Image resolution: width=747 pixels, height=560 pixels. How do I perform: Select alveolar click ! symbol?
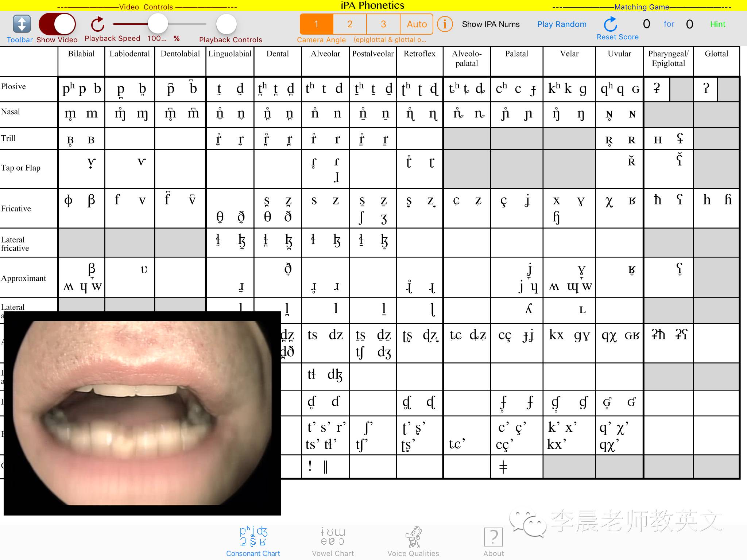(x=310, y=466)
